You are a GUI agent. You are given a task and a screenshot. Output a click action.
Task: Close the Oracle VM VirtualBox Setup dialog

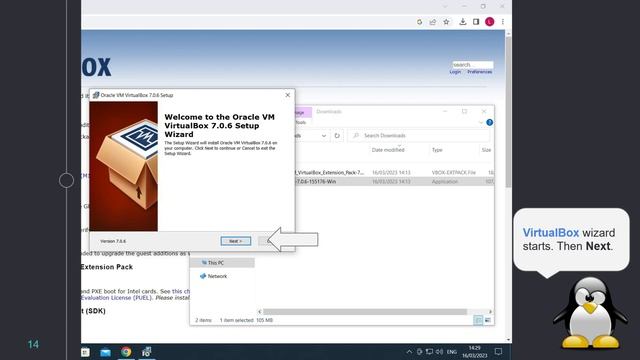[x=287, y=95]
